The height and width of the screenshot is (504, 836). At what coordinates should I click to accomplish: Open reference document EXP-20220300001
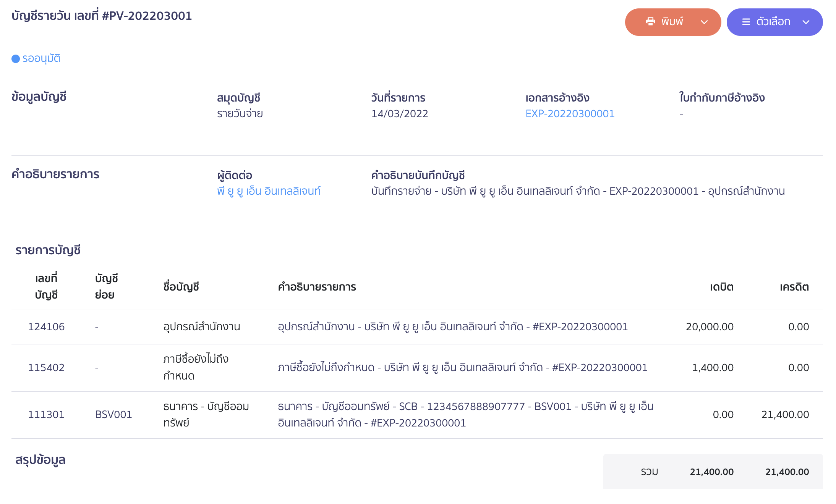pos(570,113)
